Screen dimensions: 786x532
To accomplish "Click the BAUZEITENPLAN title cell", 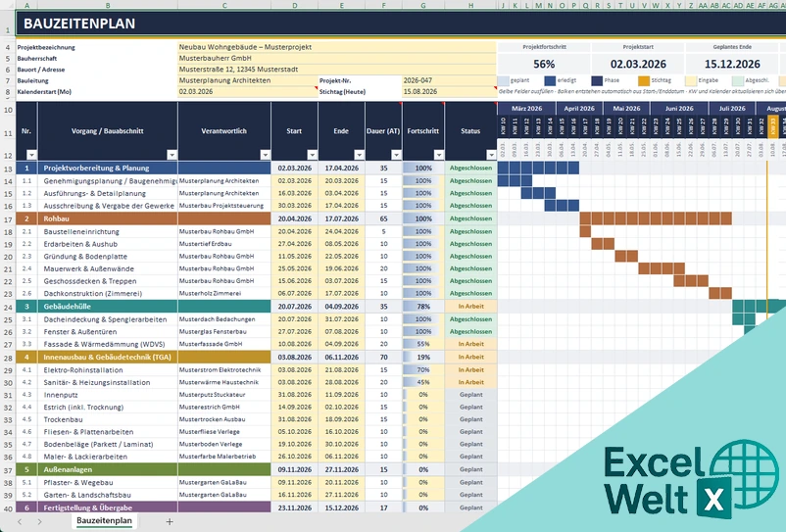I will click(401, 24).
